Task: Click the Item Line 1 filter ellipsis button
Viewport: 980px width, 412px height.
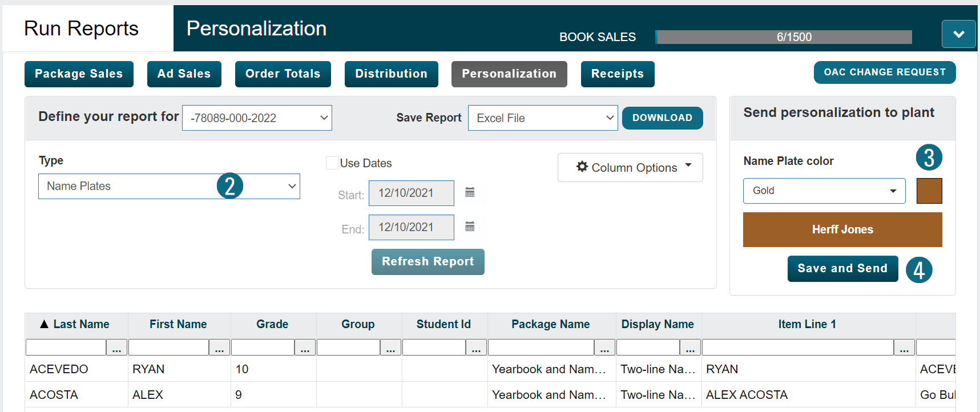Action: [x=904, y=348]
